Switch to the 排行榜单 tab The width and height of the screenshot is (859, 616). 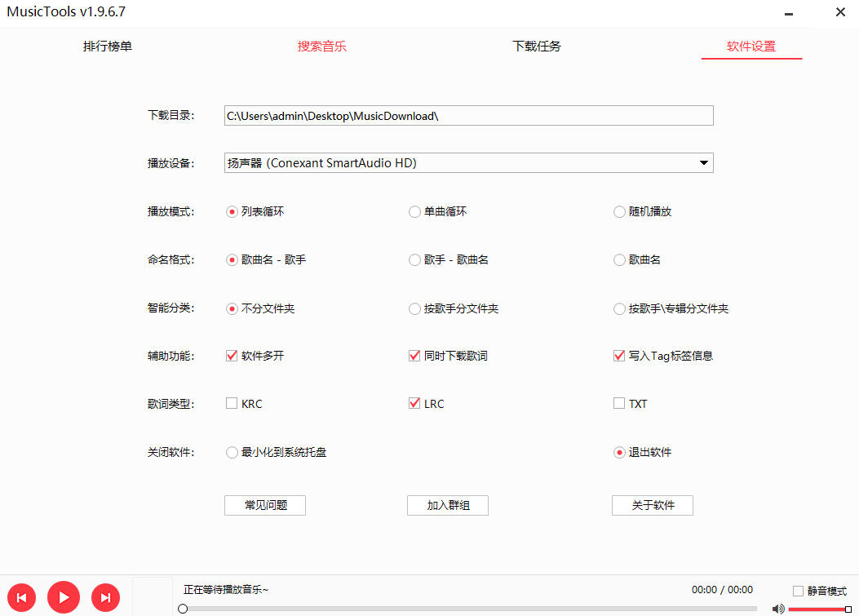(x=107, y=47)
